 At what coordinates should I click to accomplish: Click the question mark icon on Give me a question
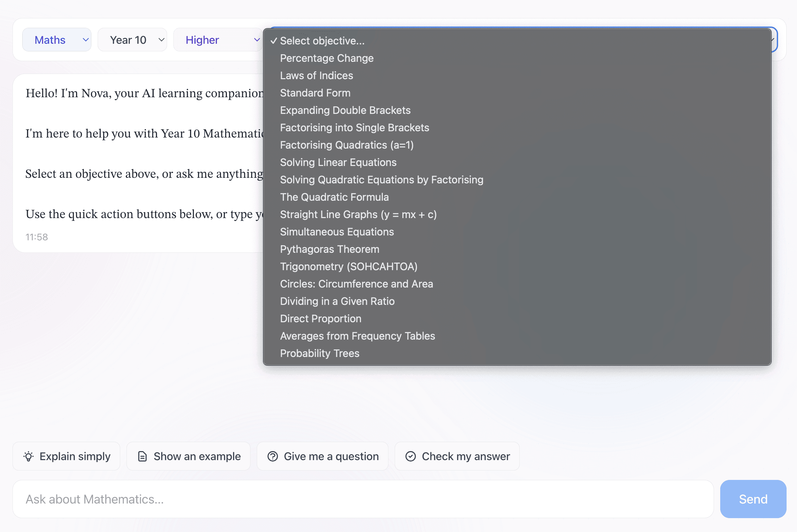[273, 456]
